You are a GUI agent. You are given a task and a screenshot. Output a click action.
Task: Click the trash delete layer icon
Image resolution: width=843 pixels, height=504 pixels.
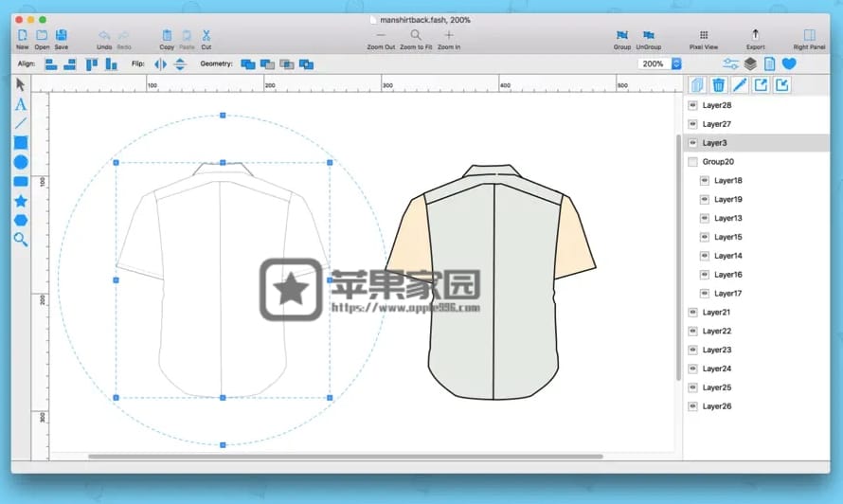[x=718, y=85]
